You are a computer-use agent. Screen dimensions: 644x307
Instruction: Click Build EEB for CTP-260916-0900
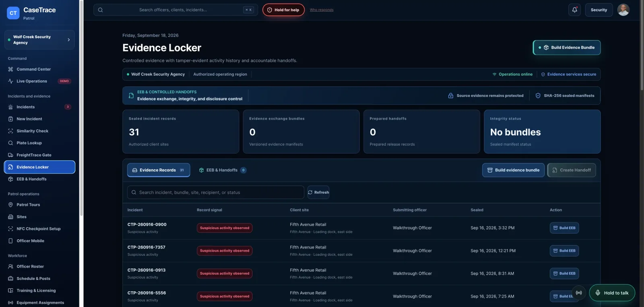(x=564, y=228)
